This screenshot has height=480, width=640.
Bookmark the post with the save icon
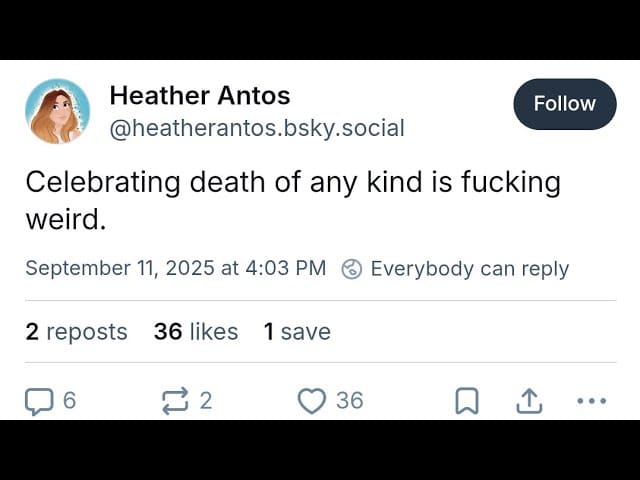tap(466, 401)
